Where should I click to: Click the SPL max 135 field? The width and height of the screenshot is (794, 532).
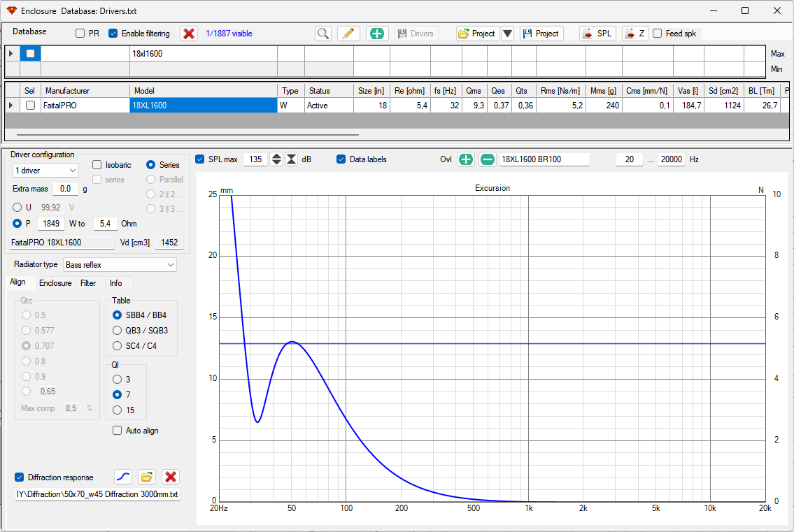click(x=256, y=159)
